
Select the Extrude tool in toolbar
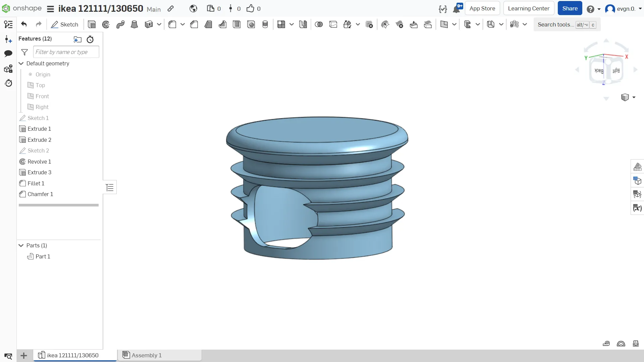(92, 24)
